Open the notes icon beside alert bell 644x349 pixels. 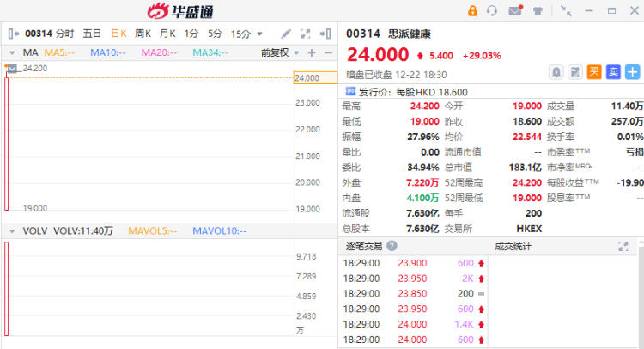click(575, 72)
